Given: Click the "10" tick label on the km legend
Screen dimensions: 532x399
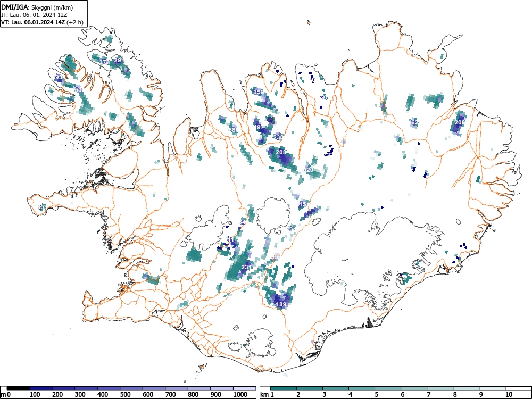Looking at the screenshot, I should click(x=509, y=395).
